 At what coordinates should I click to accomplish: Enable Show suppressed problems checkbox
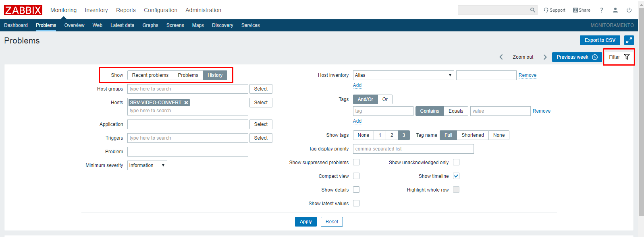tap(356, 163)
